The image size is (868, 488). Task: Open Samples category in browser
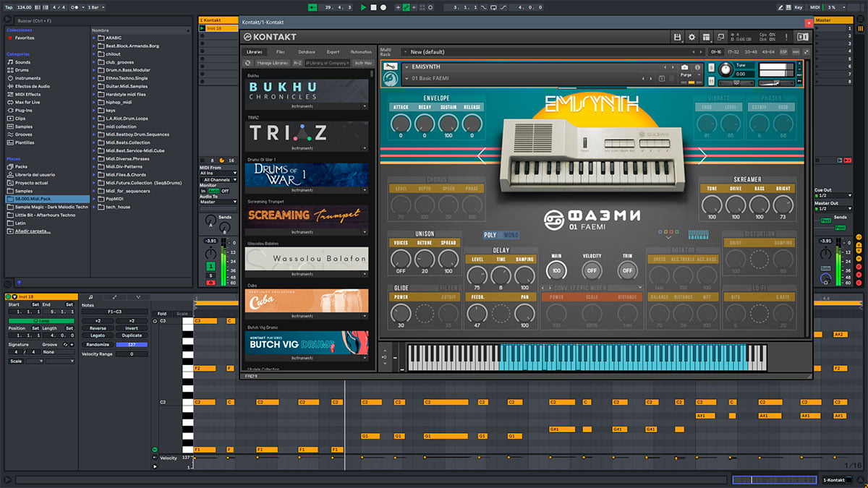tap(24, 127)
